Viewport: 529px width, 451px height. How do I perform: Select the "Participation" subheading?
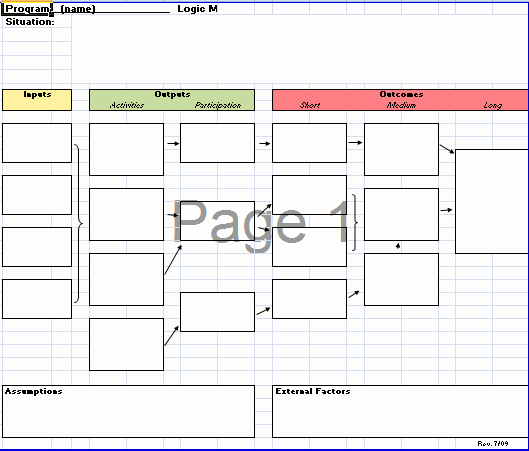[x=218, y=105]
